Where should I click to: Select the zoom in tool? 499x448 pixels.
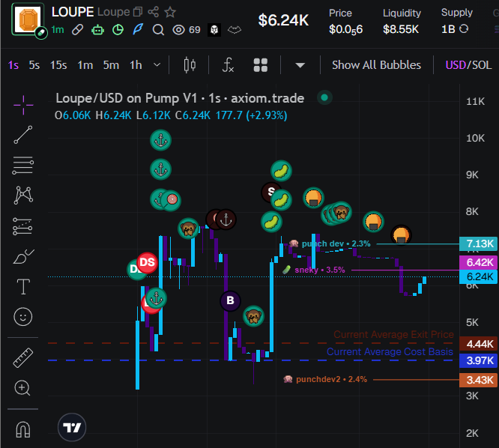pyautogui.click(x=22, y=388)
